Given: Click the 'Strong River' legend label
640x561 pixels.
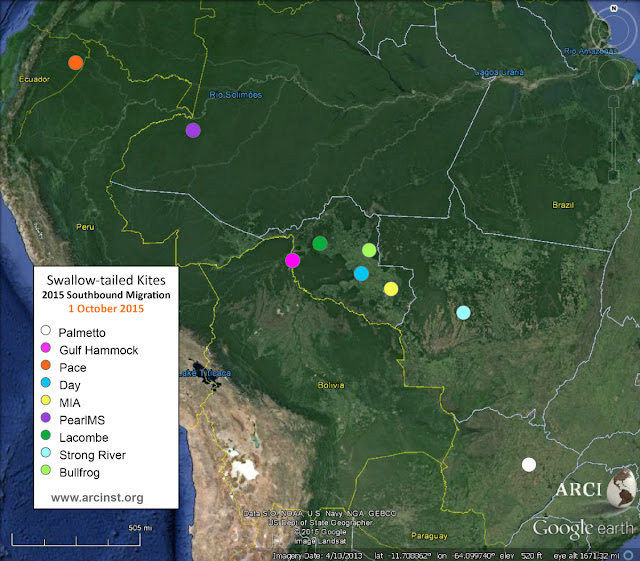Looking at the screenshot, I should tap(93, 455).
